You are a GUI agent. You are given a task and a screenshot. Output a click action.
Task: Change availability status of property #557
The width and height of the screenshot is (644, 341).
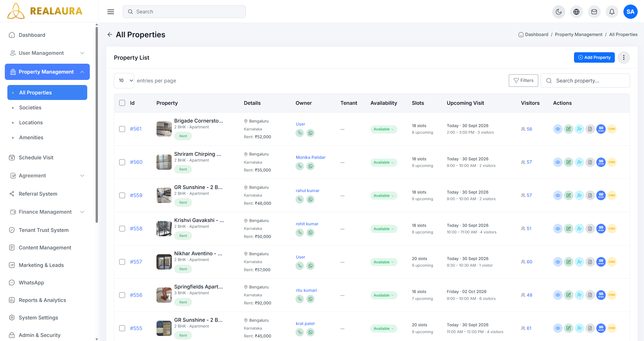[384, 262]
